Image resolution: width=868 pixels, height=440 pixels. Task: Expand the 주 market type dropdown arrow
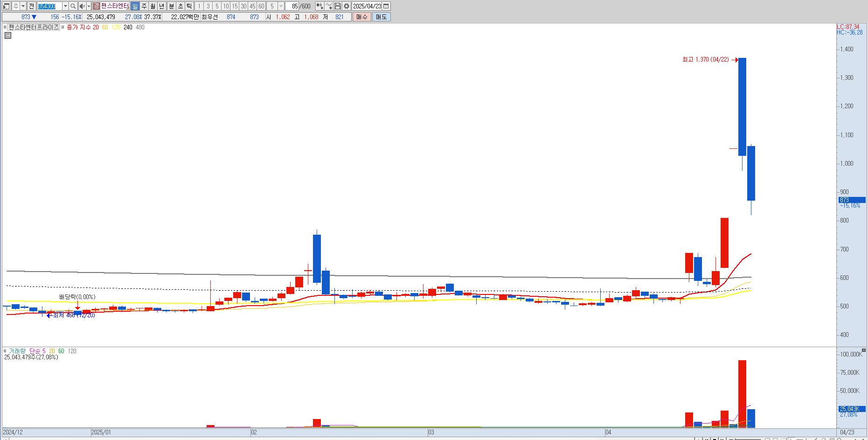coord(23,6)
